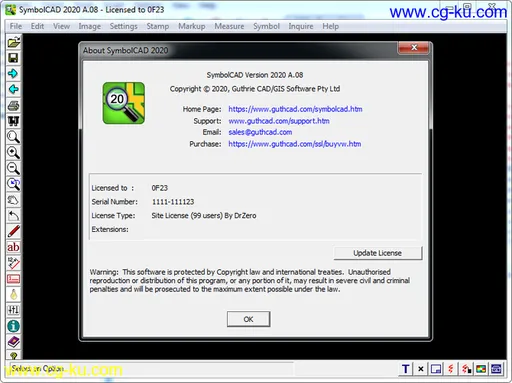The width and height of the screenshot is (512, 383).
Task: Click the 'SymbolCAD Version 2020 A.08' text
Action: click(255, 75)
